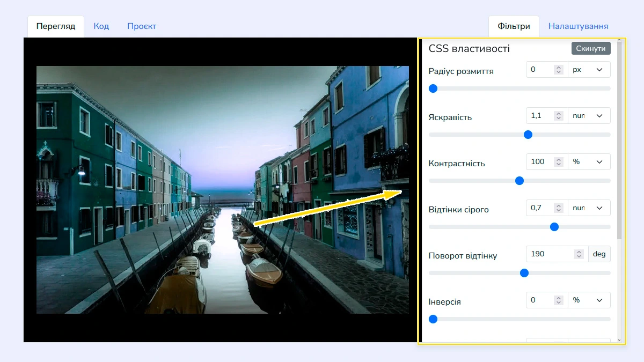Open the Відтінки сірого unit dropdown
The width and height of the screenshot is (644, 362).
[x=589, y=208]
